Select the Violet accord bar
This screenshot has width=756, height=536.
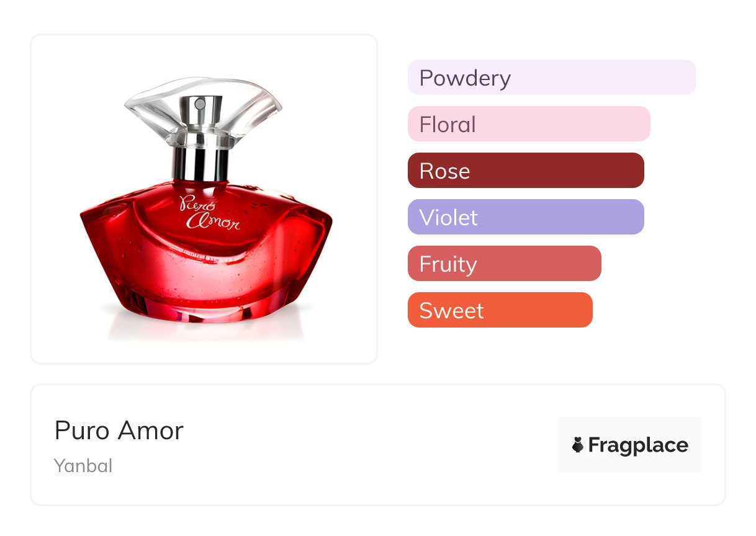[x=526, y=217]
